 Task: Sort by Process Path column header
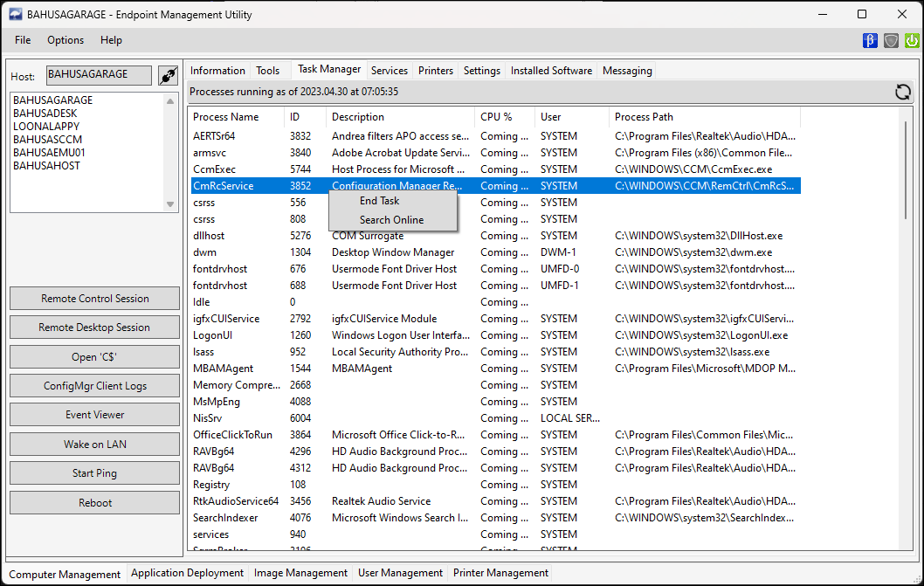coord(705,117)
